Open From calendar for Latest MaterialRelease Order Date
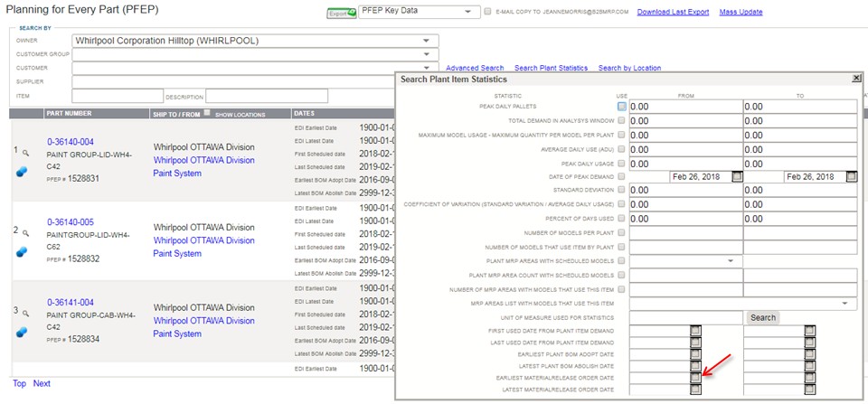The height and width of the screenshot is (404, 868). tap(696, 390)
